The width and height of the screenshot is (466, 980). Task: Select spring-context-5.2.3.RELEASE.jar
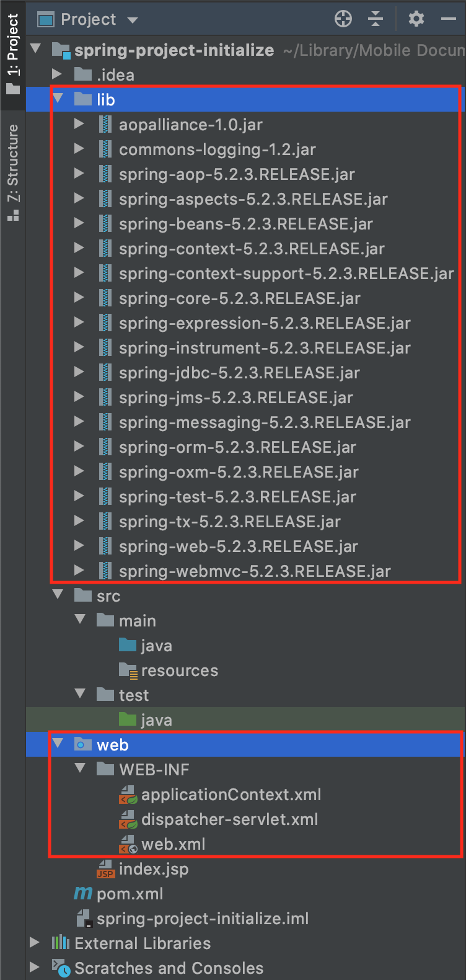coord(252,249)
